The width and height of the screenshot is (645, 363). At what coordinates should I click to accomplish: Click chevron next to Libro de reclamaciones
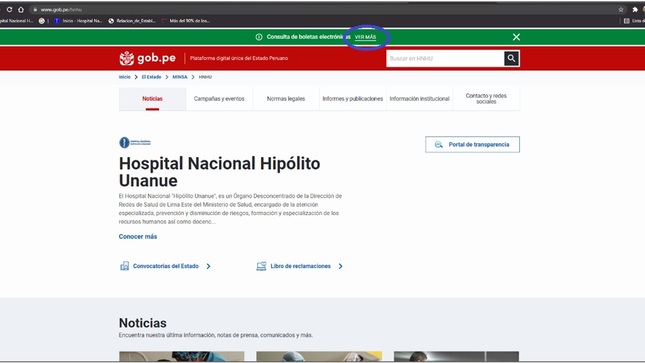(x=340, y=266)
